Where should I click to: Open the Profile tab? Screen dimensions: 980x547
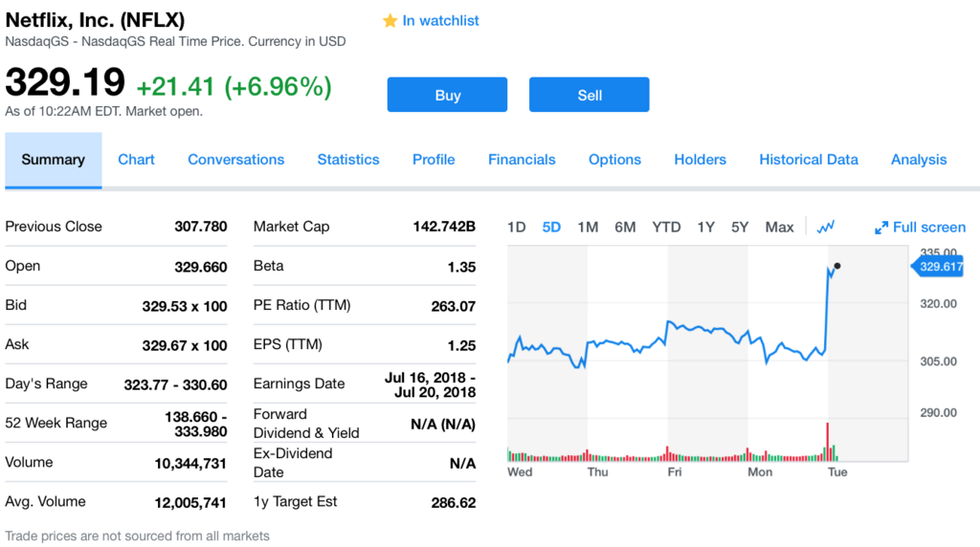tap(434, 160)
